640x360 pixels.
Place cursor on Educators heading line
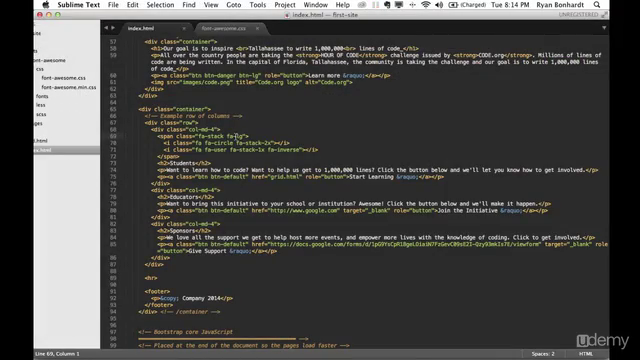(x=186, y=197)
